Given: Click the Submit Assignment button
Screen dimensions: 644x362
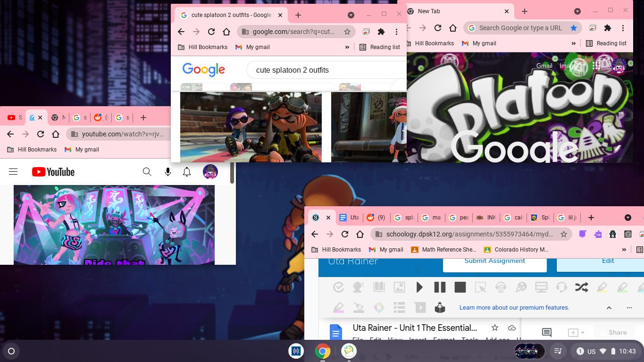Looking at the screenshot, I should point(494,261).
